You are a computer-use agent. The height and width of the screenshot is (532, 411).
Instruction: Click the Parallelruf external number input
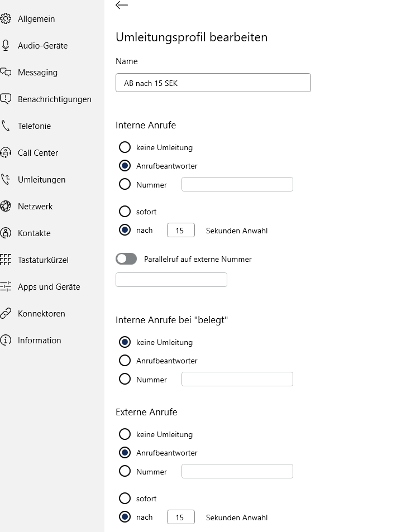(171, 280)
